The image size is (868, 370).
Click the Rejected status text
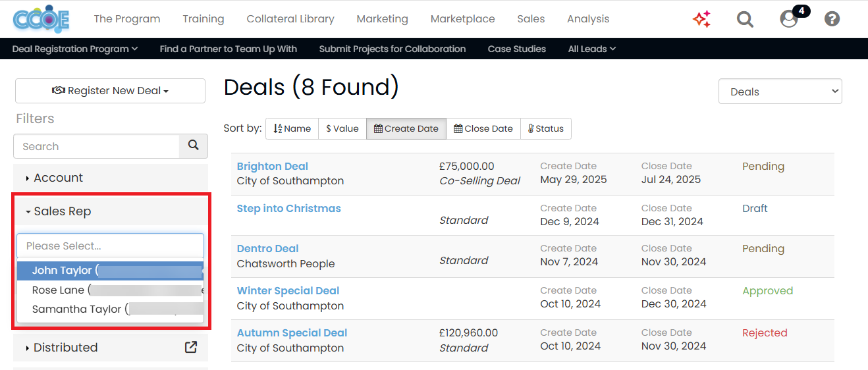tap(765, 333)
